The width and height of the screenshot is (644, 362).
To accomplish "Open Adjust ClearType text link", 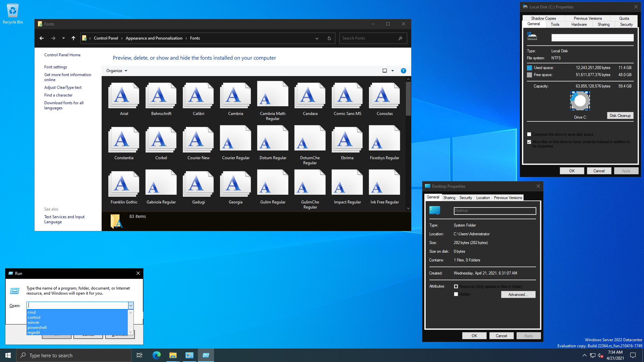I will (63, 87).
